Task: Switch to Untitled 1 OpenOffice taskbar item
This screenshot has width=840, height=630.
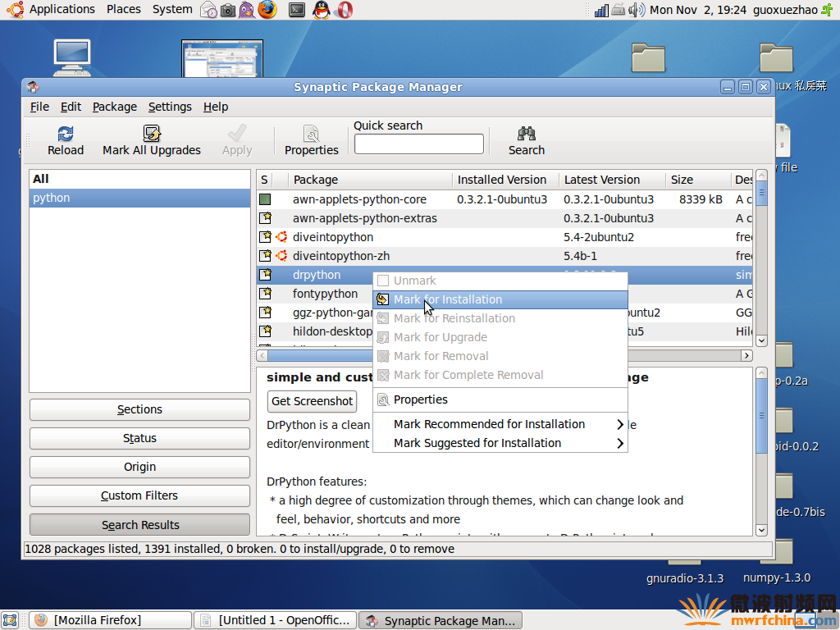Action: pos(276,620)
